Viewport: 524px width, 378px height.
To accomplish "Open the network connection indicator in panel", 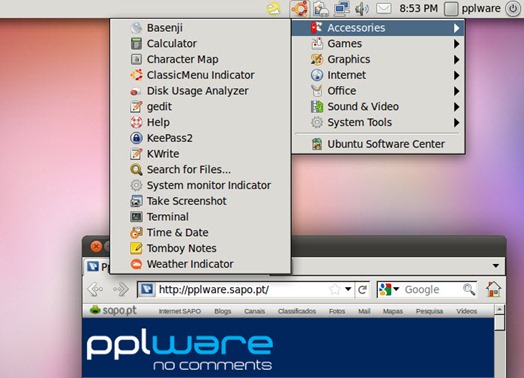I will 342,8.
